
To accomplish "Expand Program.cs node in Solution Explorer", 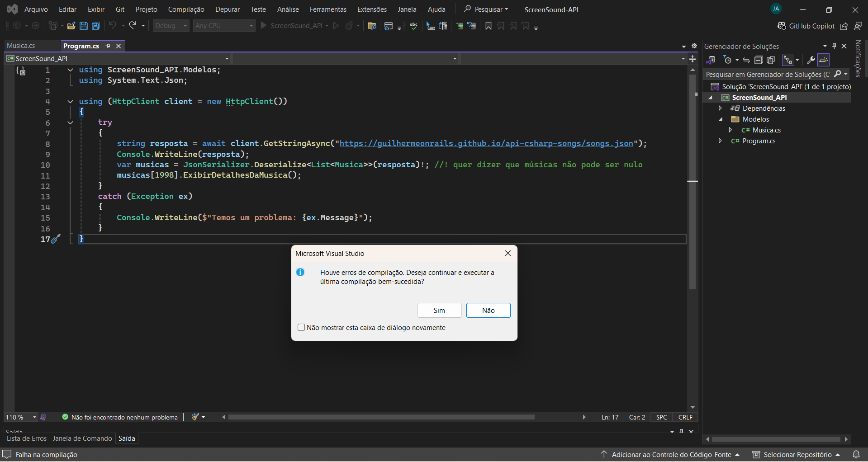I will [x=720, y=141].
